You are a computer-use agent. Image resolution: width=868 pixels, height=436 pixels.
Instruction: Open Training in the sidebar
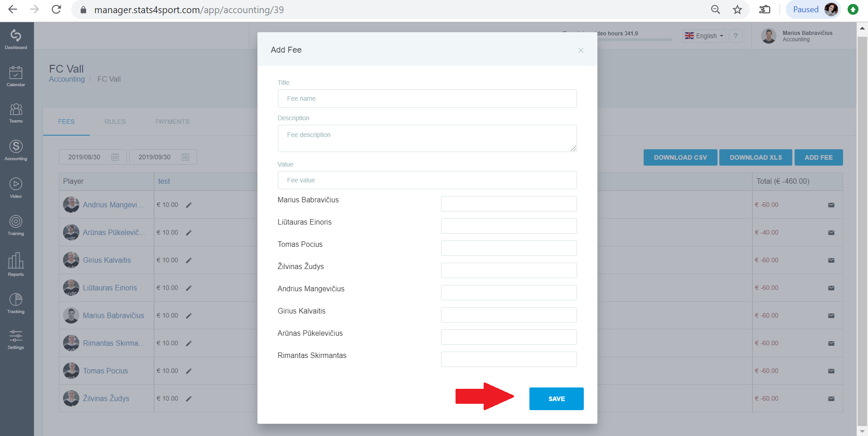[16, 225]
